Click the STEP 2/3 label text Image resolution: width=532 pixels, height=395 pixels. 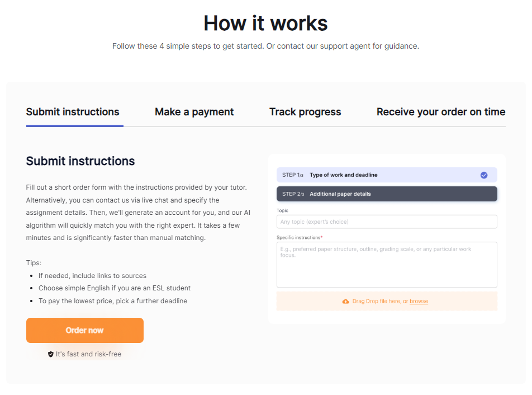[x=293, y=194]
